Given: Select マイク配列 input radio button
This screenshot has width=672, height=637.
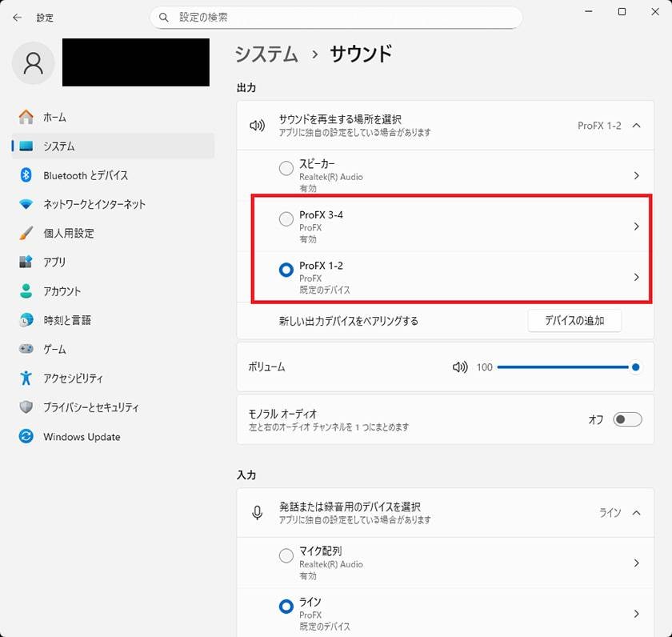Looking at the screenshot, I should pos(286,555).
